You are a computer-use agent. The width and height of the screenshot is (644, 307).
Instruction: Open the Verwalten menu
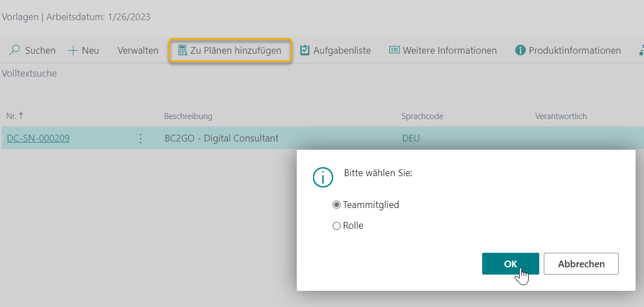[138, 50]
